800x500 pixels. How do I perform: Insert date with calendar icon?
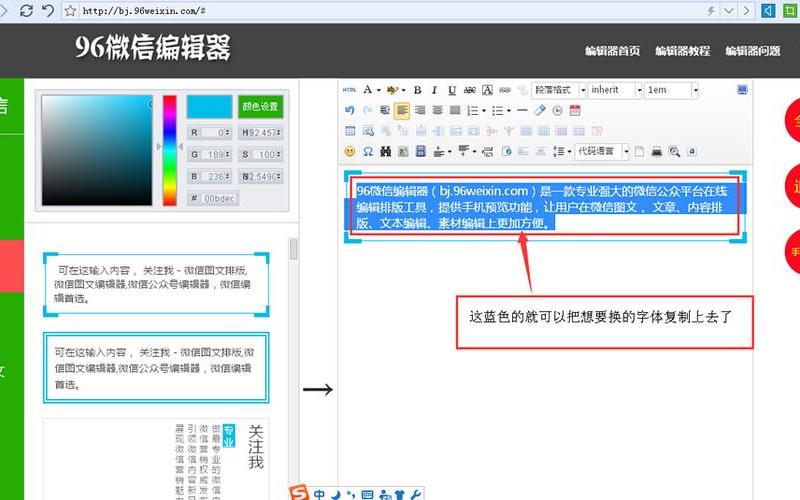point(575,110)
